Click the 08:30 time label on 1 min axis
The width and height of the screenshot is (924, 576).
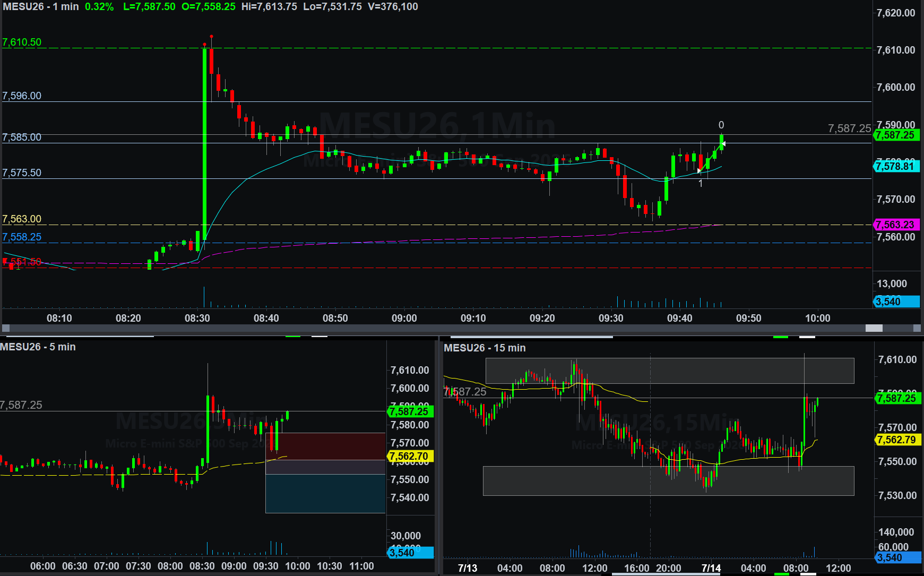coord(197,319)
